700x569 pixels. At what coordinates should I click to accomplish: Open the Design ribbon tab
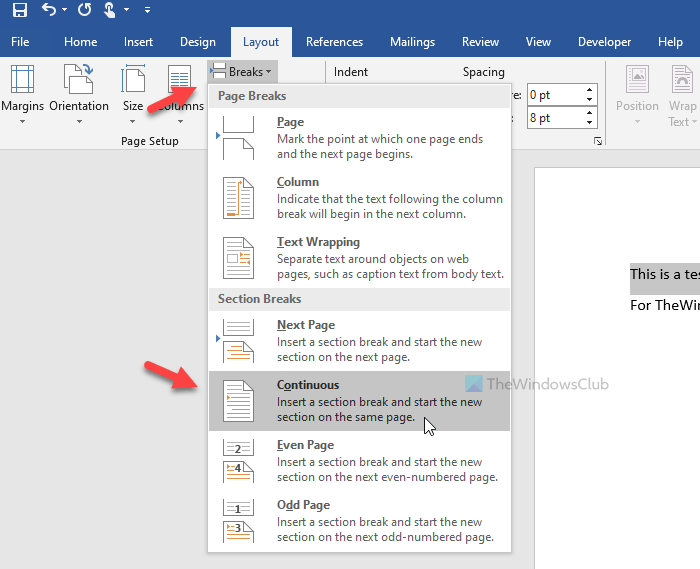point(198,42)
